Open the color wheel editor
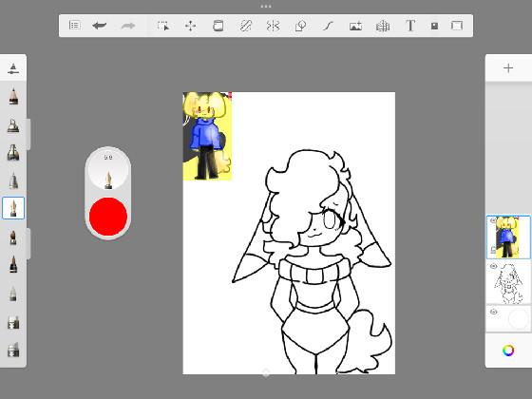532x399 pixels. [508, 351]
